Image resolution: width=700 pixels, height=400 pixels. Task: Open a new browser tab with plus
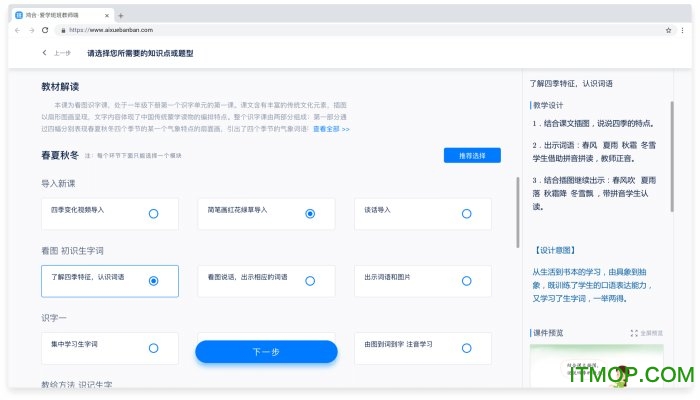coord(121,16)
